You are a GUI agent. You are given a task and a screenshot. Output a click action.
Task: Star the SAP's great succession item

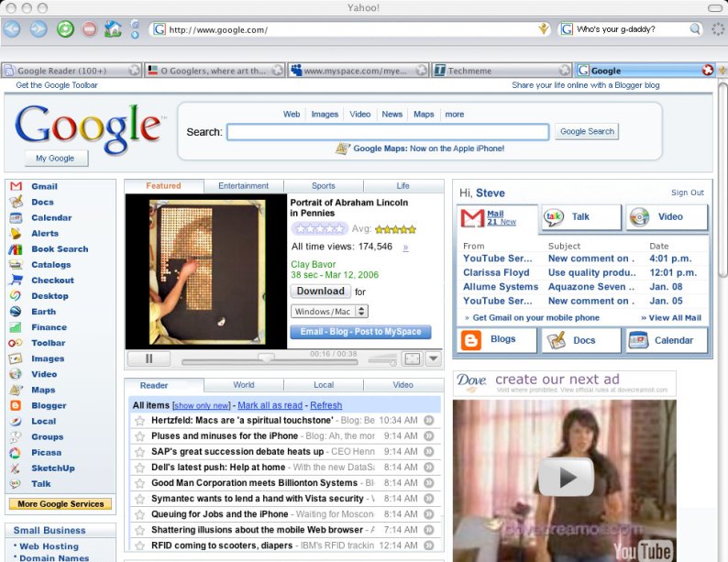click(139, 452)
